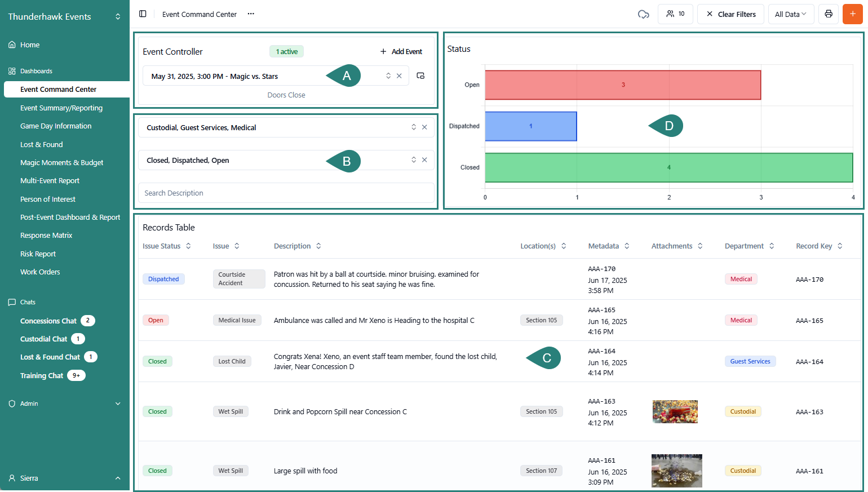Screen dimensions: 868x492
Task: Check the cloud sync status icon
Action: [643, 14]
